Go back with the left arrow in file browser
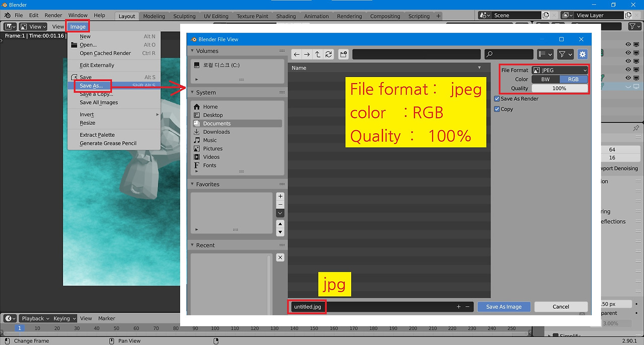 pos(296,54)
